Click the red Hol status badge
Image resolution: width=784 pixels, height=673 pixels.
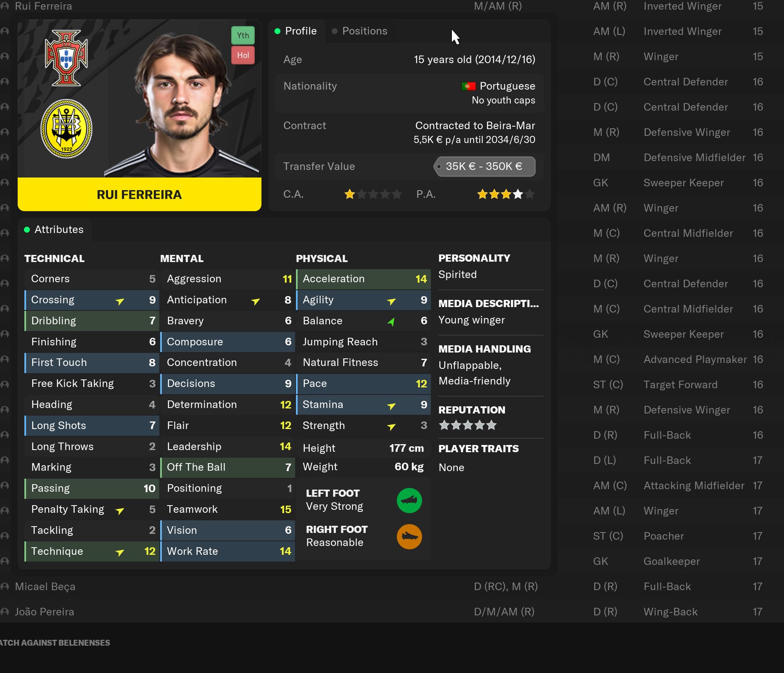click(243, 55)
